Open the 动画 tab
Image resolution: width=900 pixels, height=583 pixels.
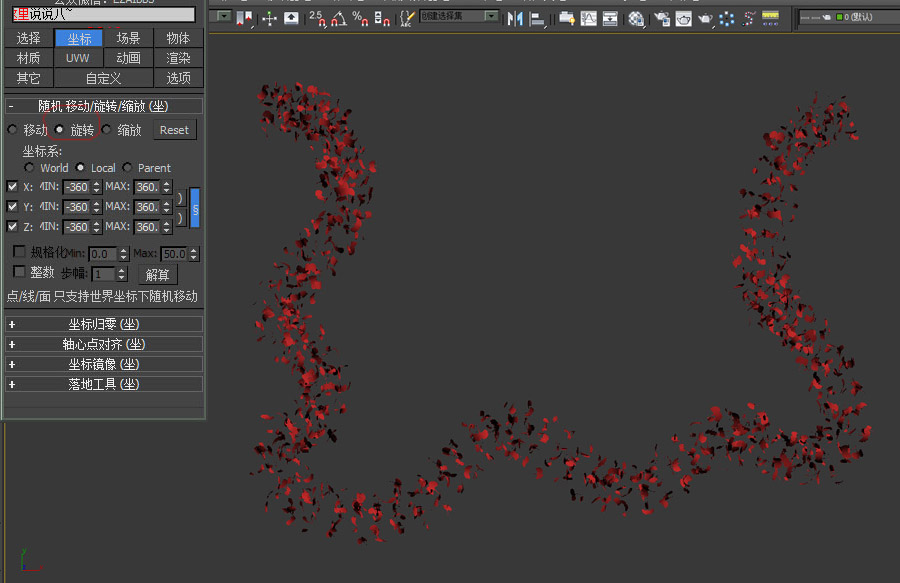pos(129,58)
